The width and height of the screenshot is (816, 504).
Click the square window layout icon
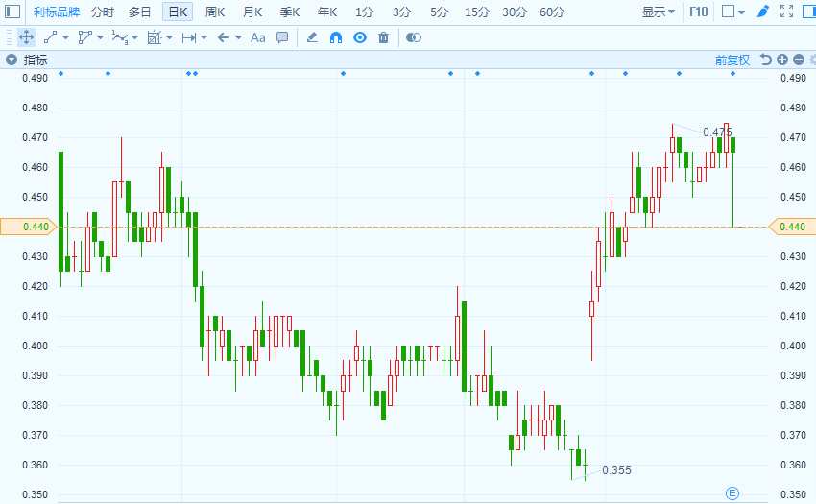pos(728,12)
